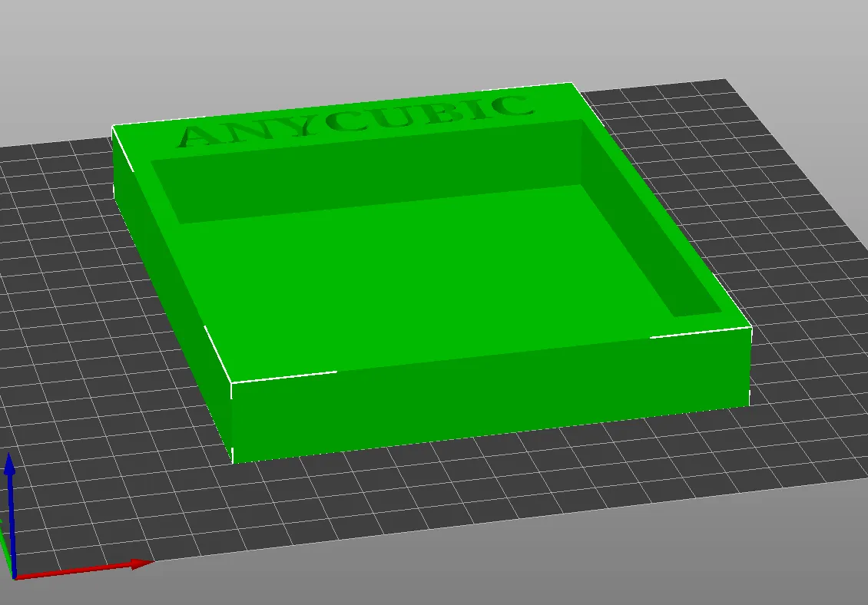The width and height of the screenshot is (868, 605).
Task: Pick the front-left top corner of the model
Action: click(x=231, y=382)
